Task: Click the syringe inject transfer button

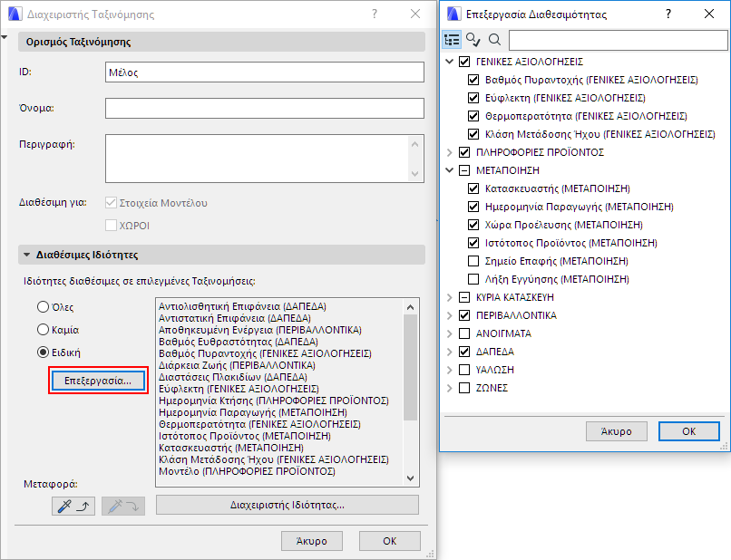Action: [x=123, y=506]
